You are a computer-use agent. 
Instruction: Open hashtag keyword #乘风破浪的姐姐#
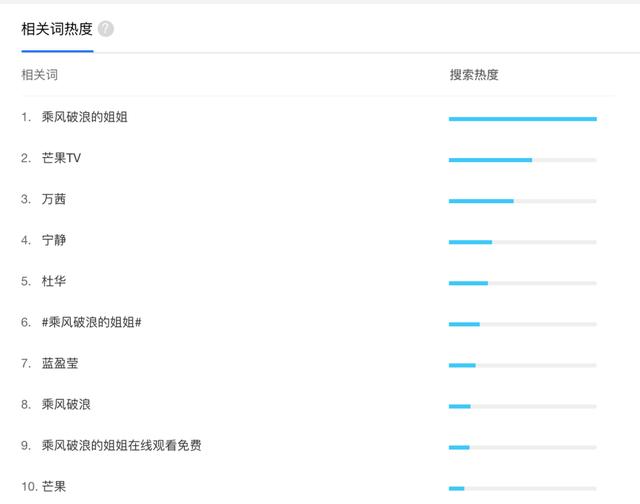(x=91, y=322)
